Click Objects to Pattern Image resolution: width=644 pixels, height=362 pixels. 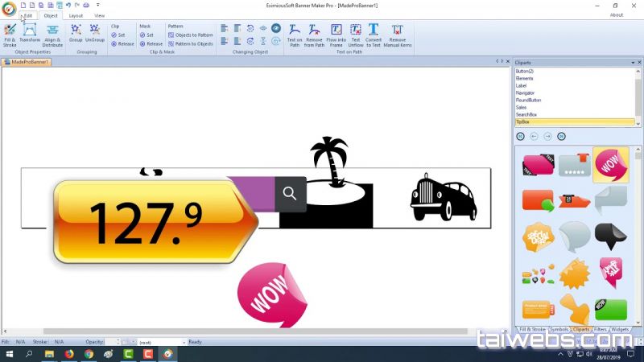click(x=191, y=35)
